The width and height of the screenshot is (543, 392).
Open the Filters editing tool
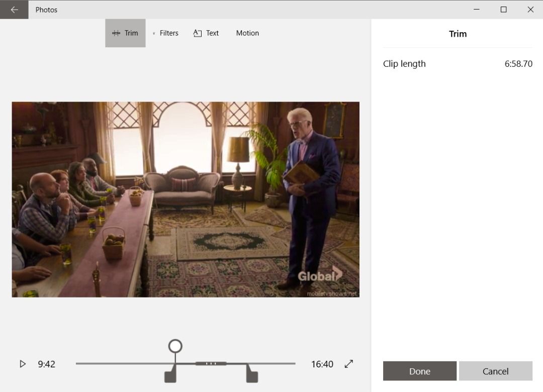point(165,33)
